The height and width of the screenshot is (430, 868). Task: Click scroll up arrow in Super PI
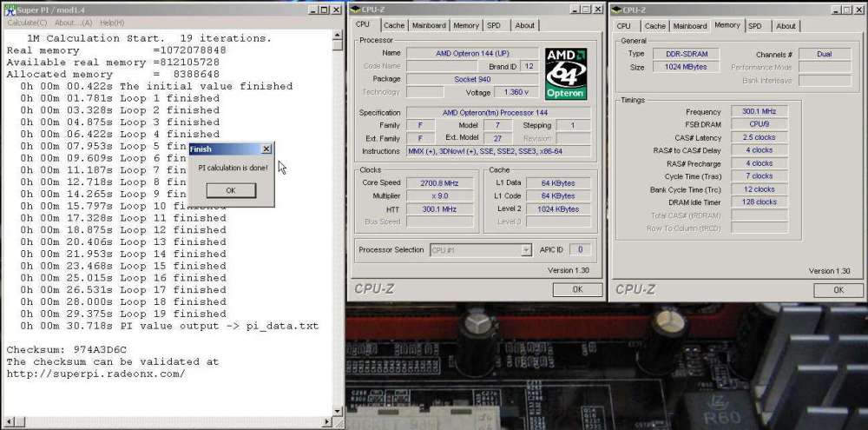338,35
